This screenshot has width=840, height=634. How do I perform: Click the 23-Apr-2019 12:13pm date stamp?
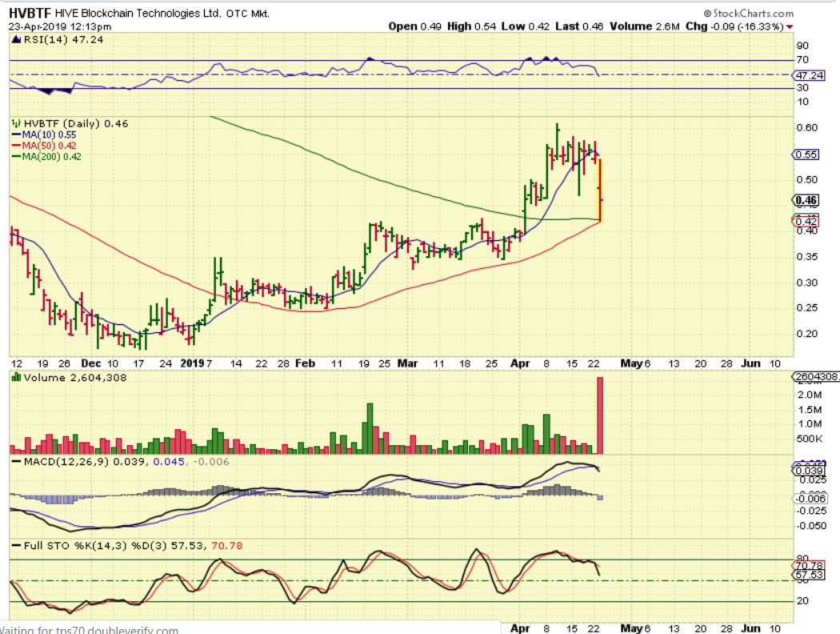[x=60, y=26]
